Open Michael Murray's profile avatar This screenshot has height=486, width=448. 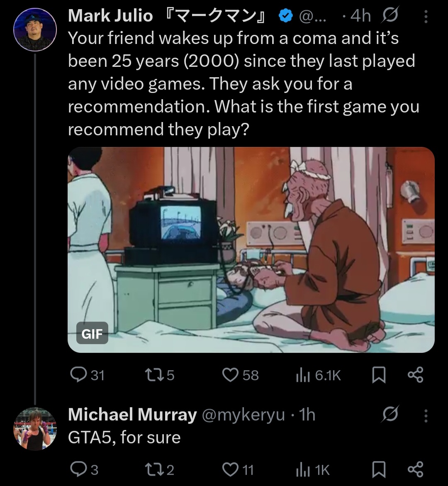[35, 429]
